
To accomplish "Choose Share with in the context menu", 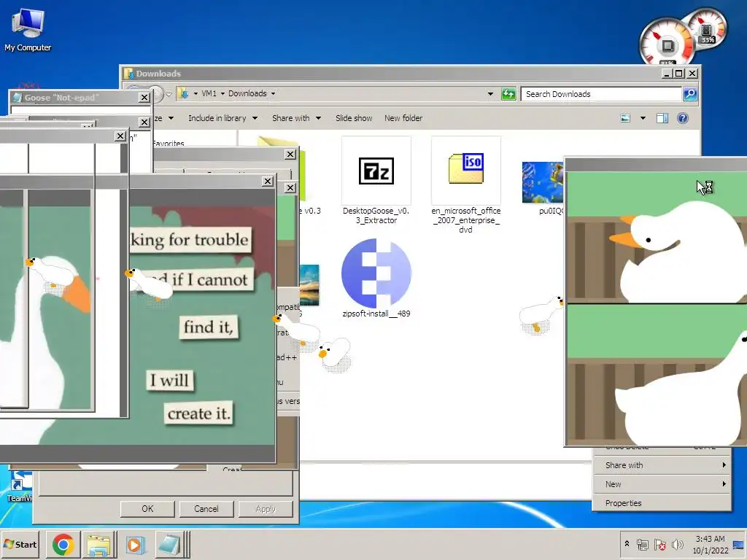I will pos(662,465).
